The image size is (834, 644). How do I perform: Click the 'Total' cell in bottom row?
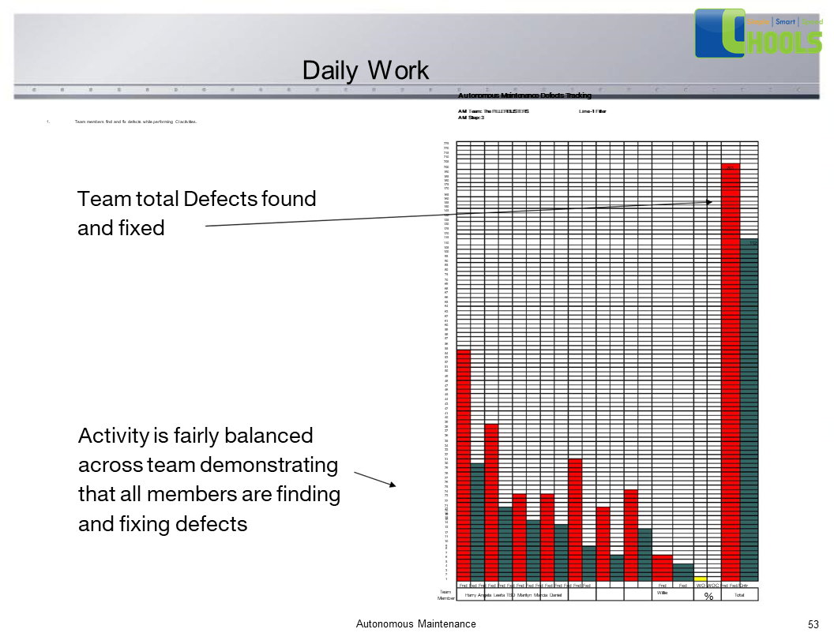(x=739, y=596)
